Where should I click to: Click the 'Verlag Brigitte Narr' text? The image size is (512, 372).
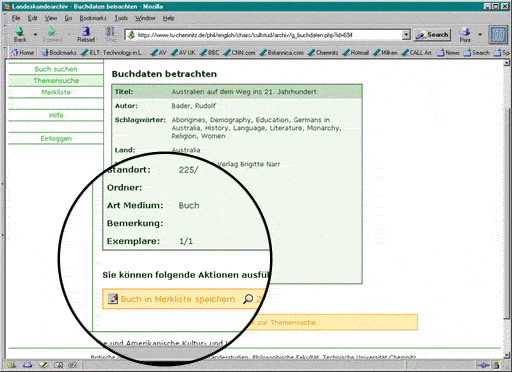[249, 164]
